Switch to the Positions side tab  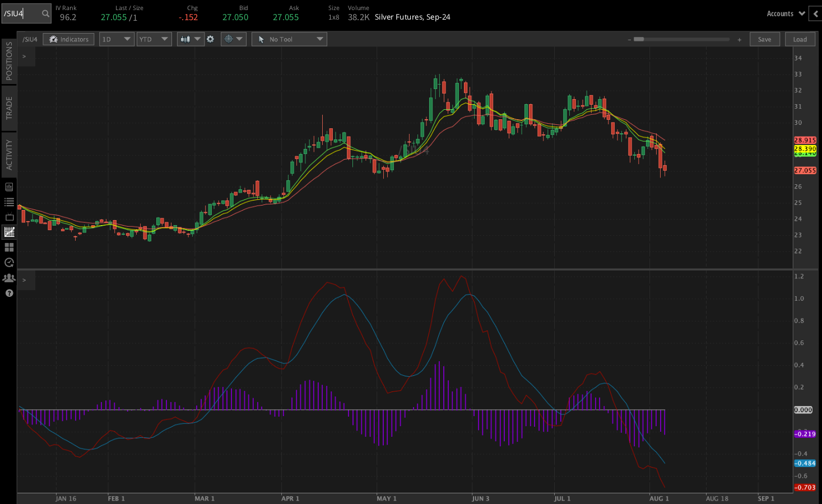coord(9,61)
